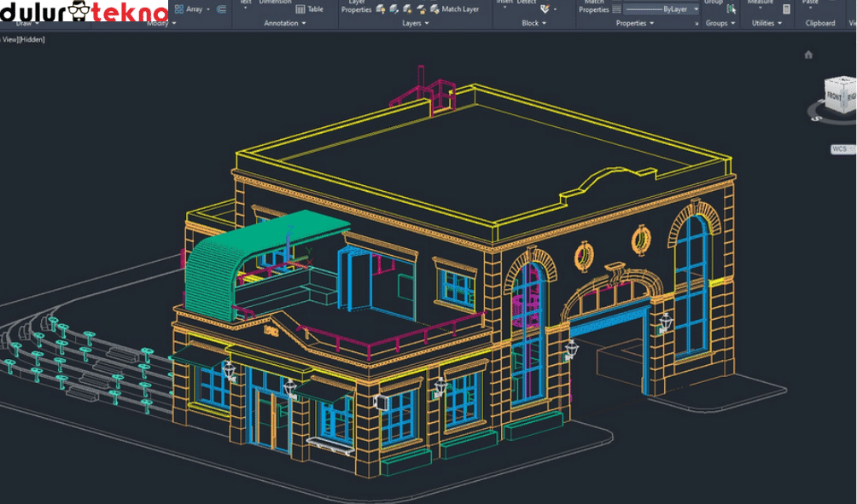Click the ViewCube compass S marker
This screenshot has height=504, width=857.
click(818, 118)
